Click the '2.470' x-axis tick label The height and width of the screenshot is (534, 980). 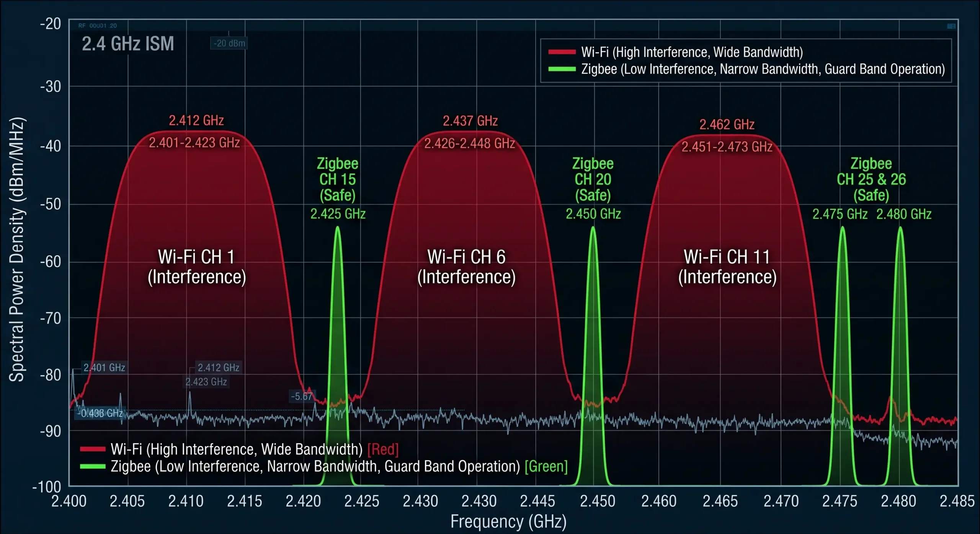pyautogui.click(x=781, y=501)
